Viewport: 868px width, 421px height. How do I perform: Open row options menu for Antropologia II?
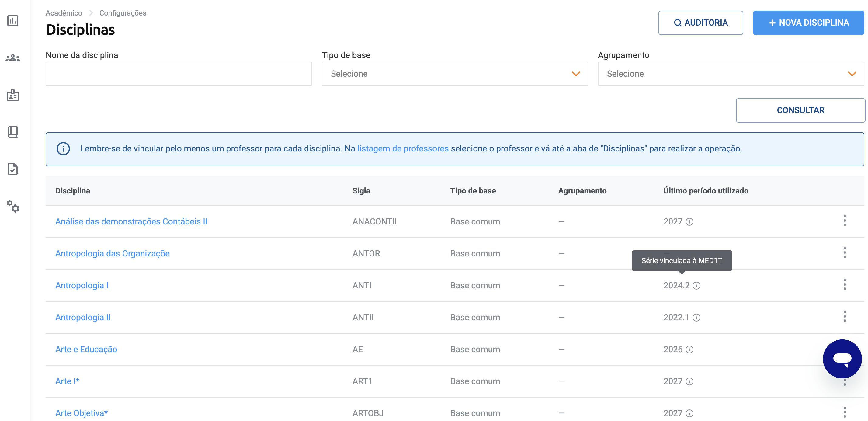845,316
